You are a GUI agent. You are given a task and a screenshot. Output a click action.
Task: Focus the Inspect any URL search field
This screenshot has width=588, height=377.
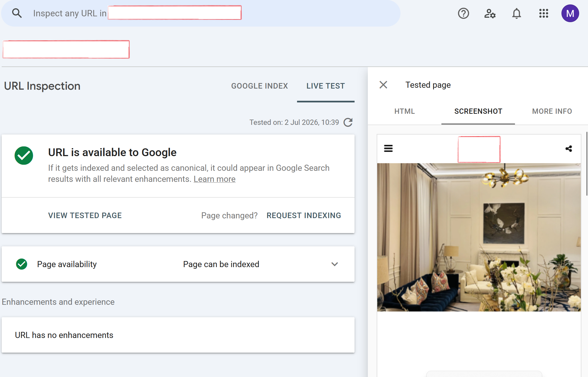tap(201, 13)
